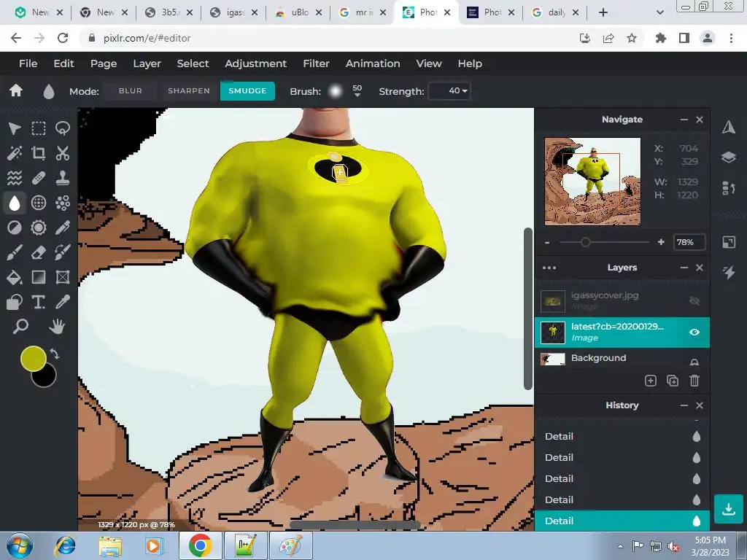Set mode to SHARPEN
Image resolution: width=747 pixels, height=560 pixels.
(189, 90)
